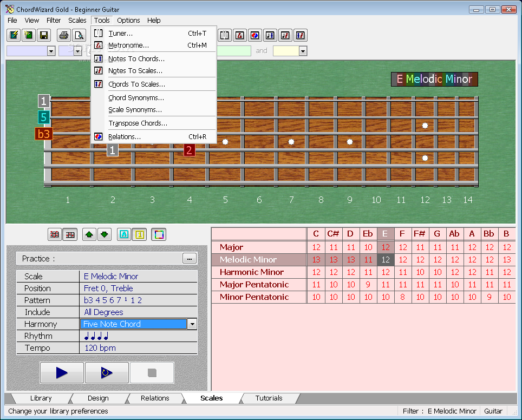The height and width of the screenshot is (420, 522).
Task: Click the green book new library icon
Action: pos(29,35)
